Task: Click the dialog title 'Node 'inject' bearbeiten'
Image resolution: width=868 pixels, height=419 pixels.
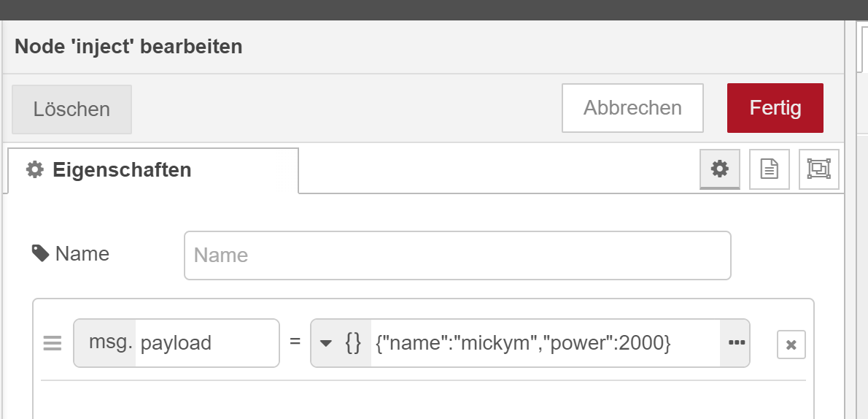Action: coord(128,46)
